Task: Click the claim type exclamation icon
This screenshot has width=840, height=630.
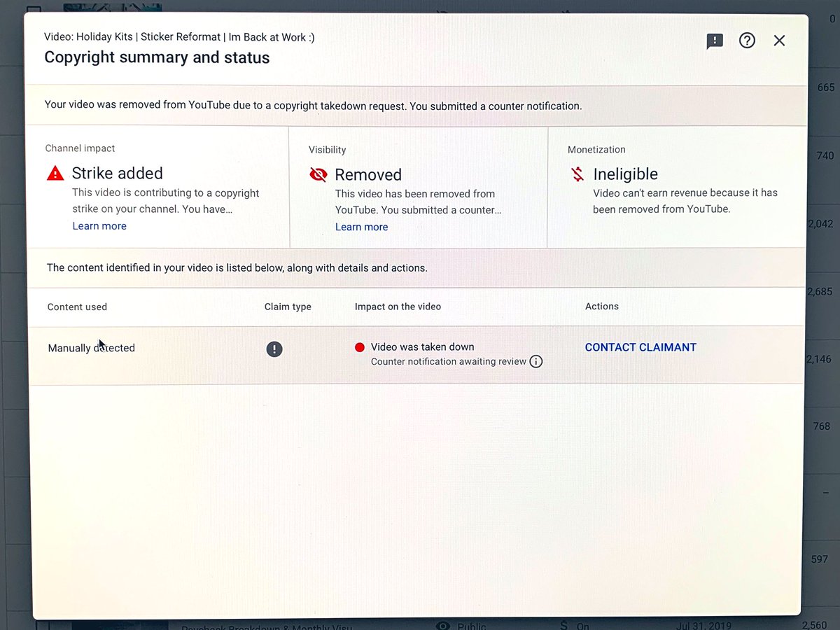Action: (x=274, y=349)
